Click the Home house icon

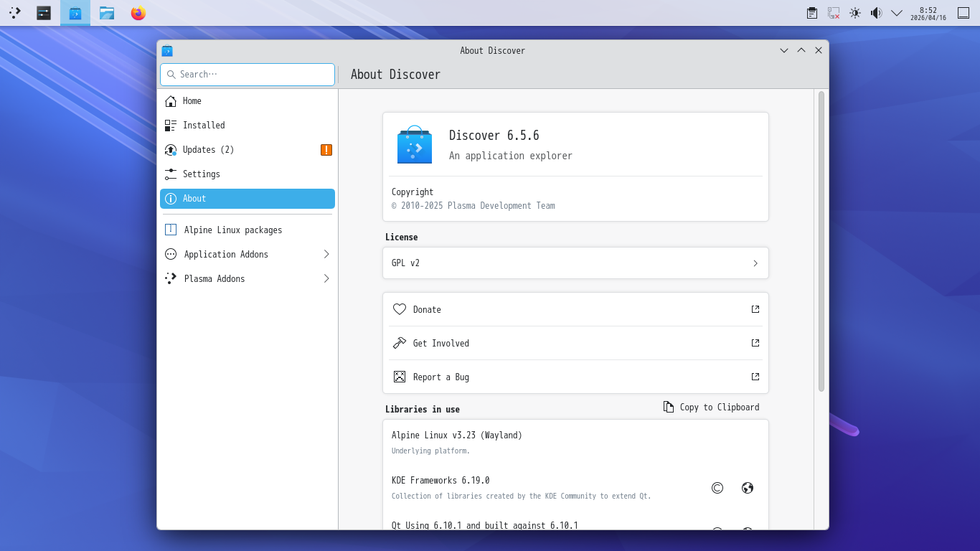tap(171, 101)
